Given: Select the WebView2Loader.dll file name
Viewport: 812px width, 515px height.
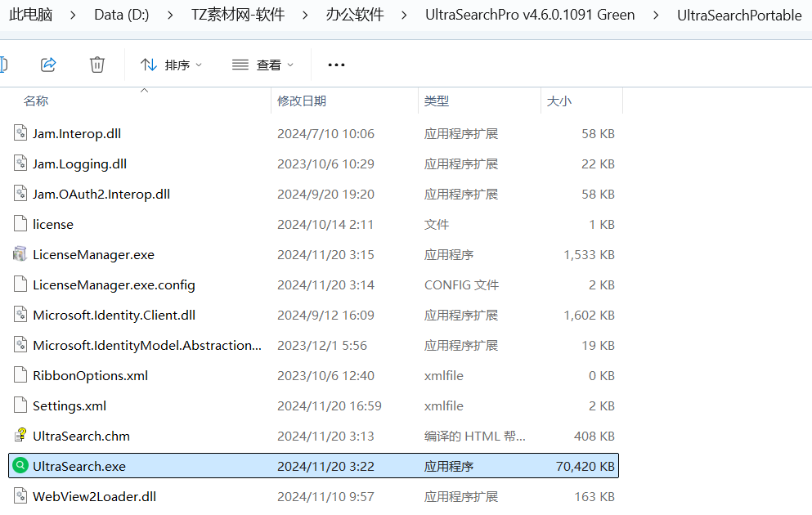Looking at the screenshot, I should 94,496.
